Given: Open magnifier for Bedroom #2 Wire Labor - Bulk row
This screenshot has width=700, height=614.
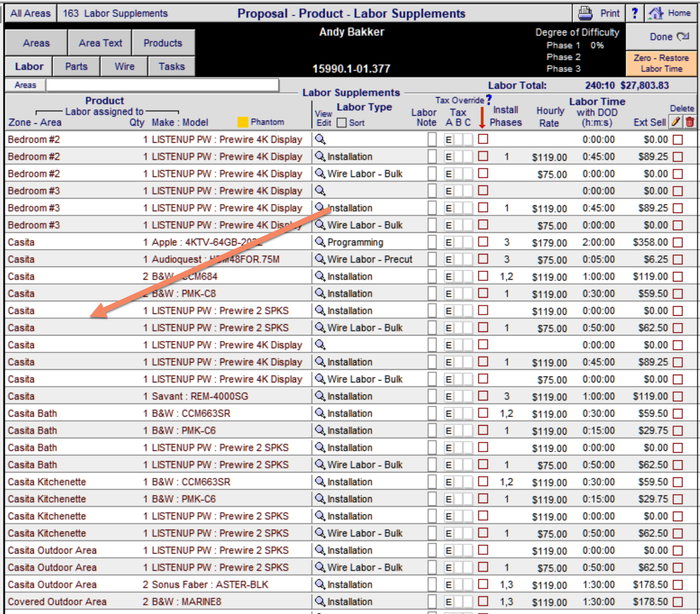Looking at the screenshot, I should [x=320, y=173].
